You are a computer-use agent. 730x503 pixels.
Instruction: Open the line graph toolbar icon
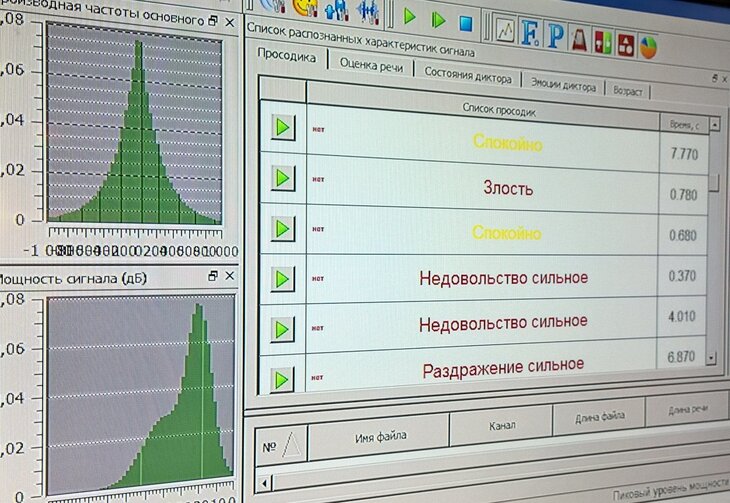[506, 27]
